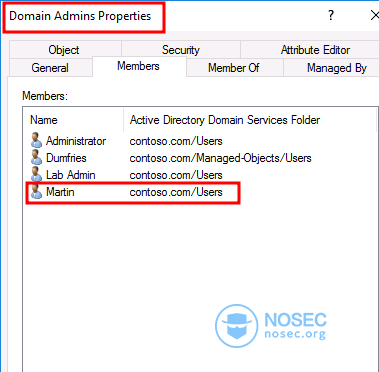
Task: Click the Dumfries user icon
Action: 36,158
